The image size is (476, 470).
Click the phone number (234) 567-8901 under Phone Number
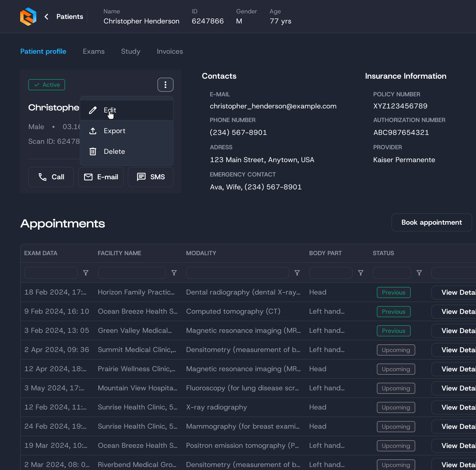pyautogui.click(x=238, y=132)
